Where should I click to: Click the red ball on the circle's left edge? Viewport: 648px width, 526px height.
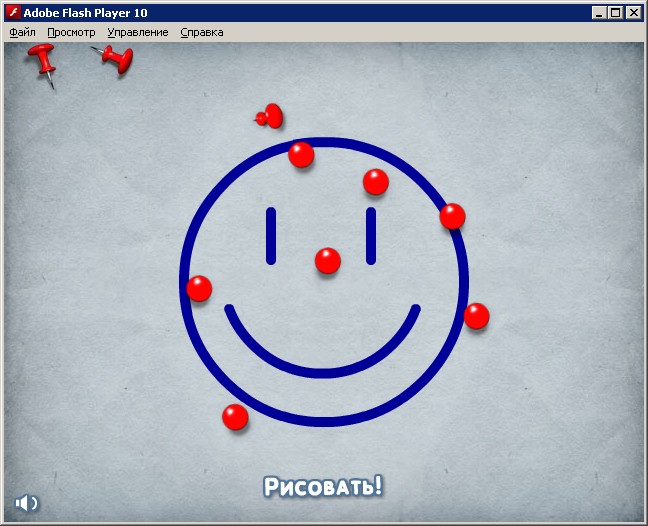coord(199,289)
